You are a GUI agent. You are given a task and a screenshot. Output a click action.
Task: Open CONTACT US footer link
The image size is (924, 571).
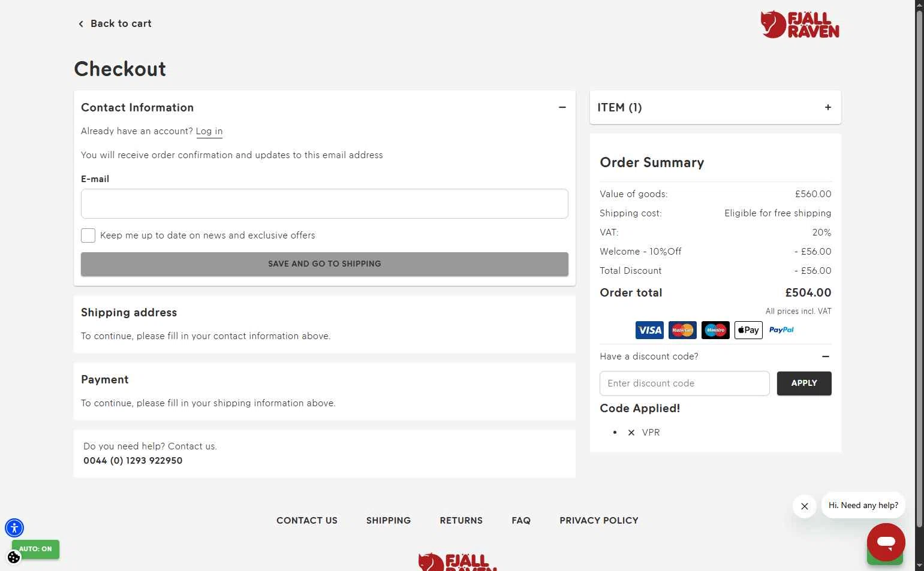(307, 521)
